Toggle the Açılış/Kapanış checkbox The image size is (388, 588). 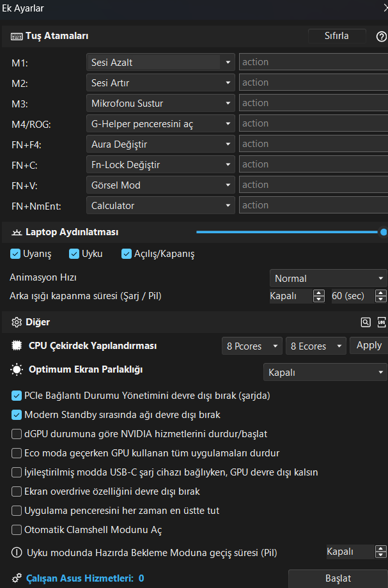point(127,254)
